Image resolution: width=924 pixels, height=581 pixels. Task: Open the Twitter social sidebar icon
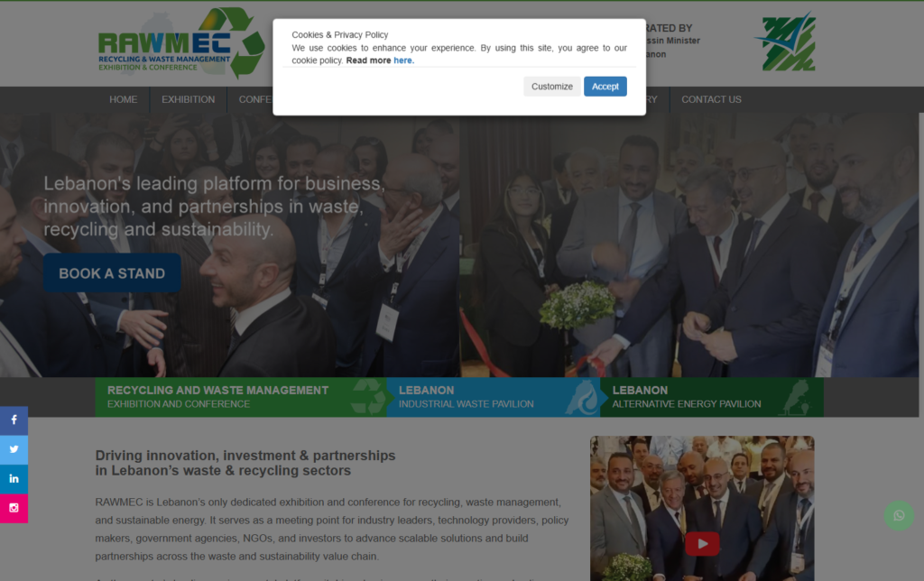pos(14,449)
